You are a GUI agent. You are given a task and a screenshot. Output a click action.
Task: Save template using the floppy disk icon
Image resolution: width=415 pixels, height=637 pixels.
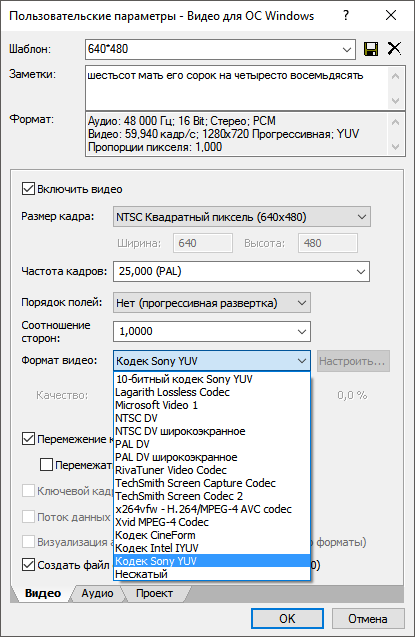tap(371, 49)
